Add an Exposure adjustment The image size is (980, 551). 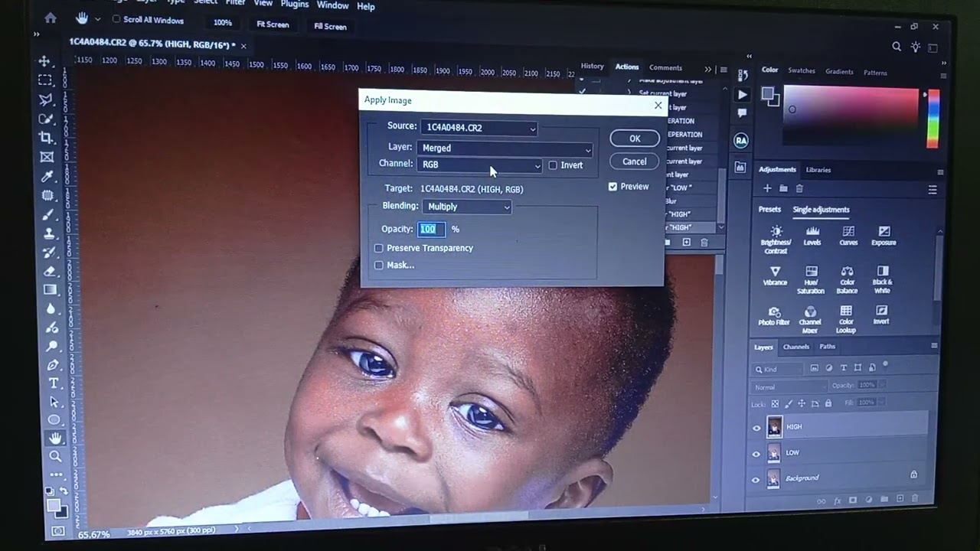point(884,236)
